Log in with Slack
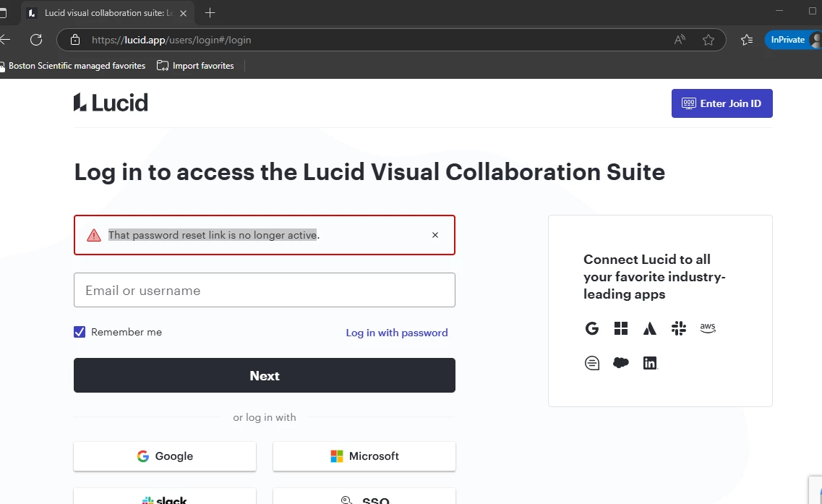 point(165,497)
